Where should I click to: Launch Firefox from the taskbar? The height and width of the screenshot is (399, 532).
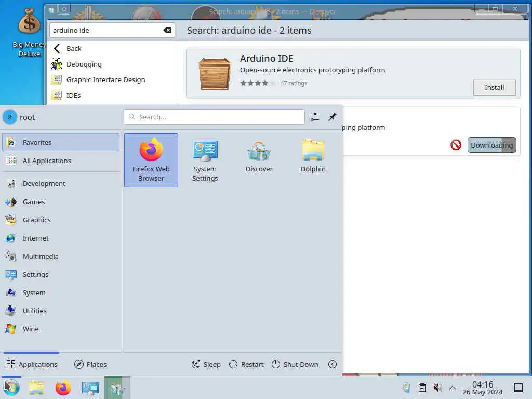[x=63, y=388]
